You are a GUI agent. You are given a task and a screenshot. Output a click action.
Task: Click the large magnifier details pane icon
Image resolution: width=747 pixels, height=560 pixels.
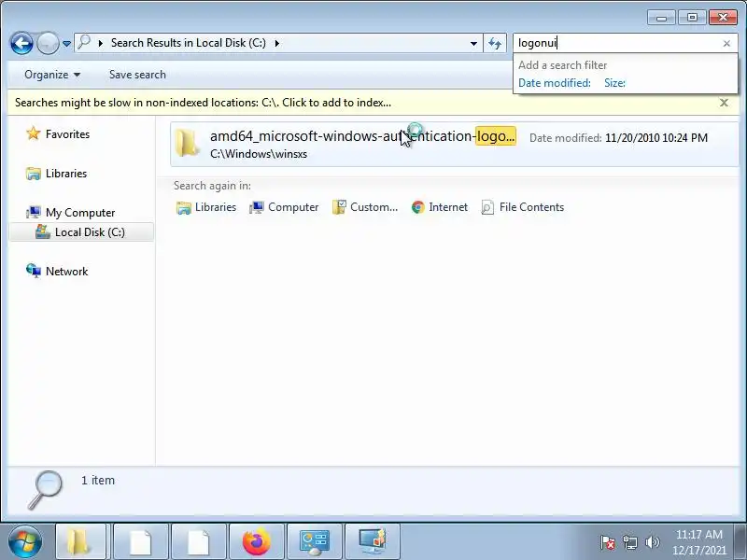point(46,489)
